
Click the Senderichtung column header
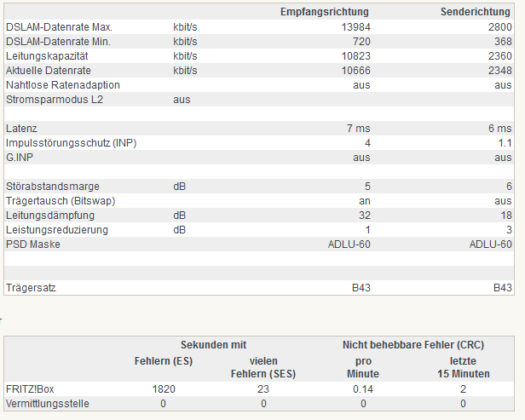476,12
